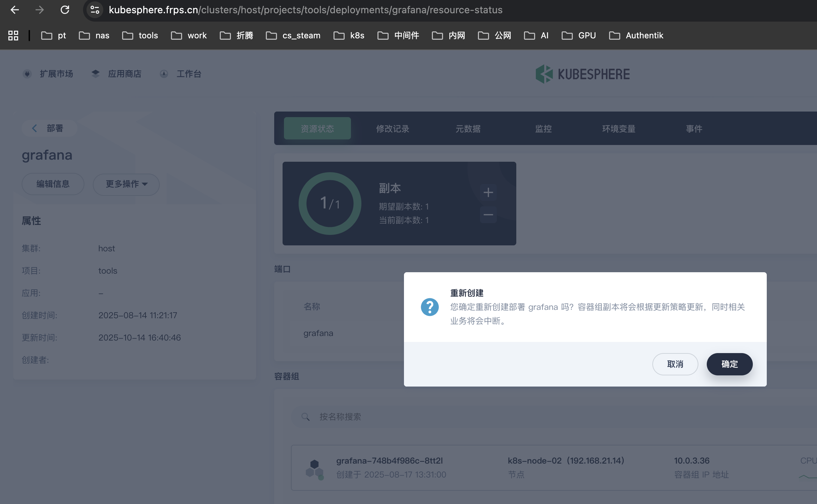Confirm recreation by clicking 确定
The image size is (817, 504).
729,364
